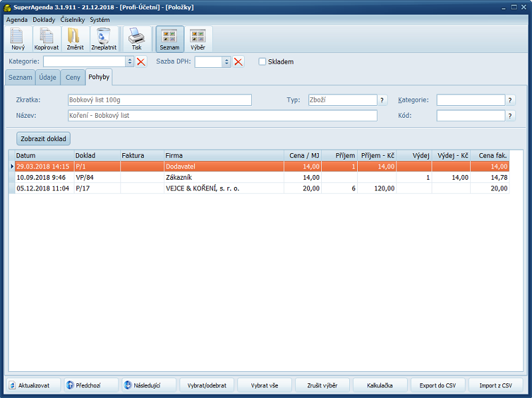The width and height of the screenshot is (532, 398).
Task: Sort by the Výdej column header
Action: point(414,156)
